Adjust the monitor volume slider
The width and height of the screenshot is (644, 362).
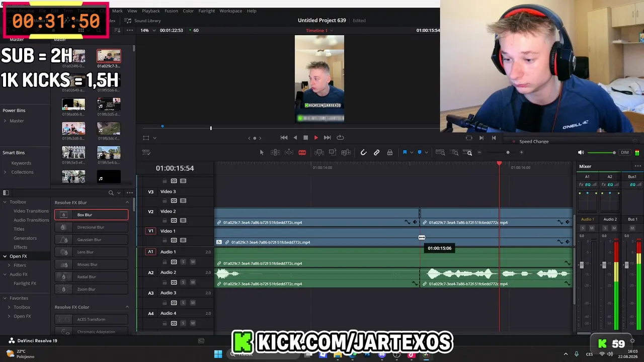tap(602, 152)
